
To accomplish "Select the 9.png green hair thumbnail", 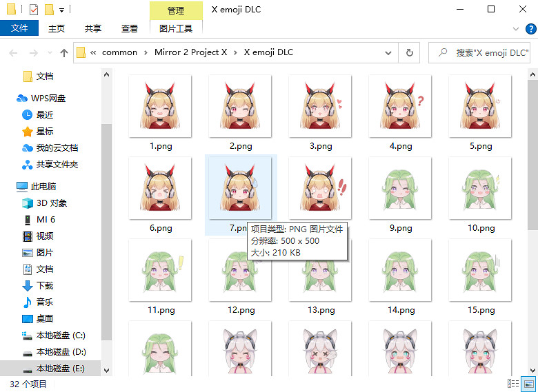I will click(x=400, y=188).
